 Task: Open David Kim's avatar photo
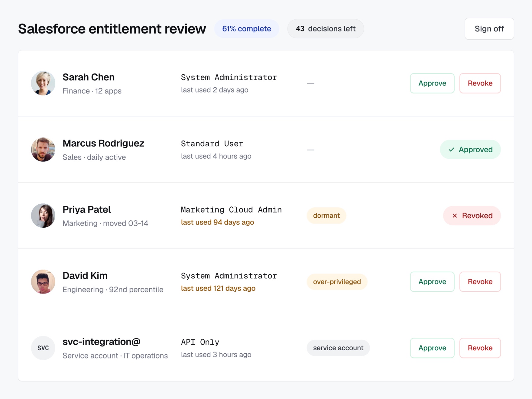coord(43,282)
